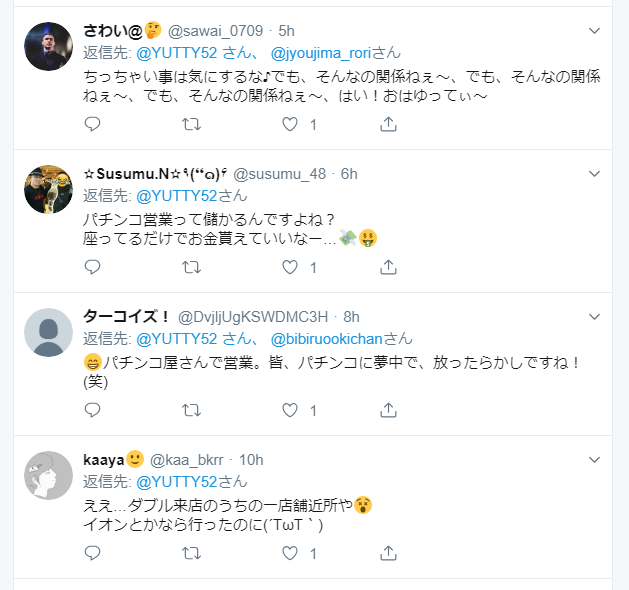Share the DvjIjUgKSWDMC3H tweet
629x590 pixels.
click(x=389, y=410)
